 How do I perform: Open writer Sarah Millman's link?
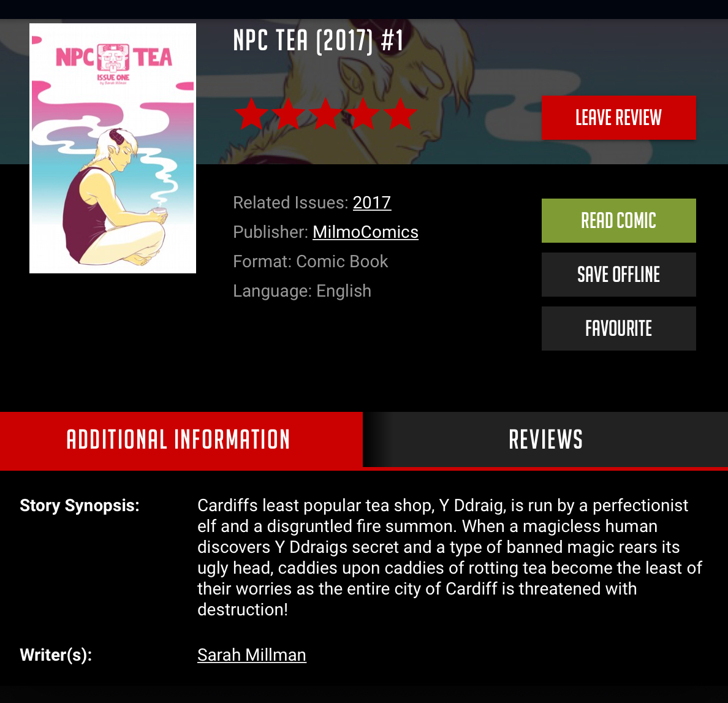click(x=252, y=655)
